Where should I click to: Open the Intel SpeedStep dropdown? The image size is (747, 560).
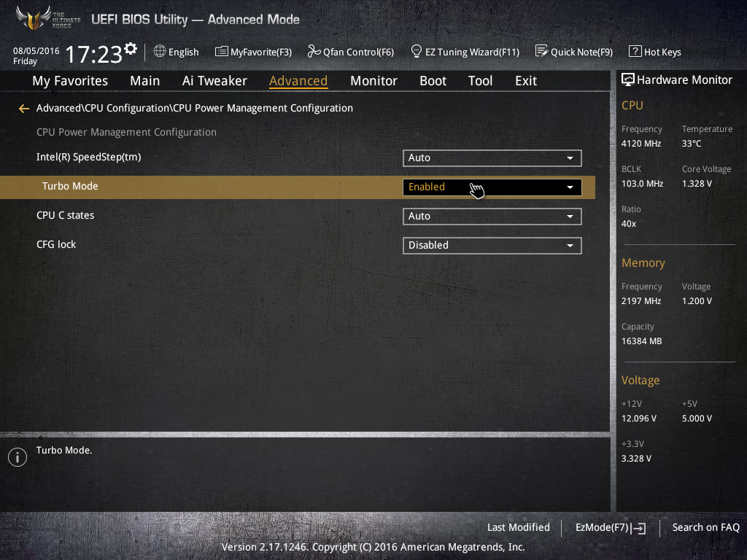[x=492, y=158]
